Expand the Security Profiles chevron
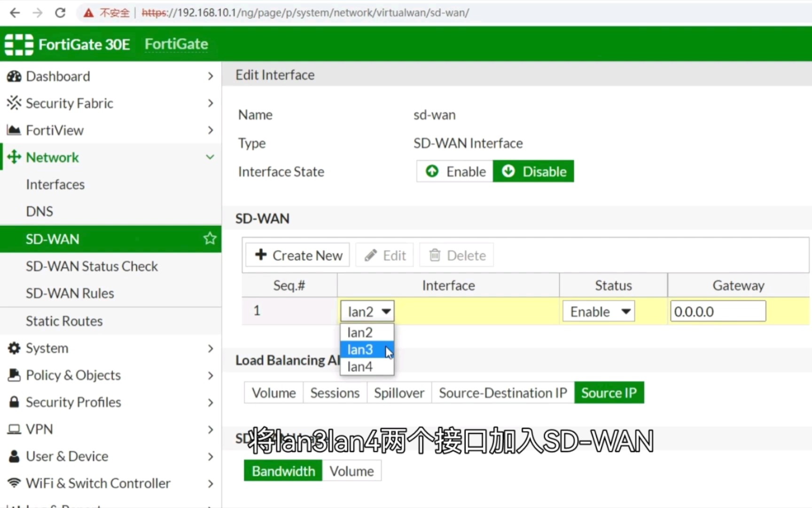Viewport: 812px width, 508px height. [x=210, y=402]
